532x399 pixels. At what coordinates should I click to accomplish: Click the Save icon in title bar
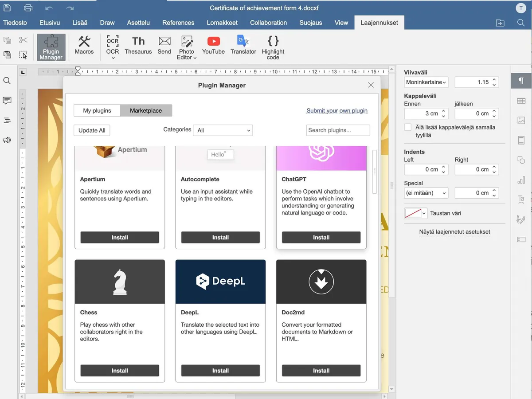pyautogui.click(x=7, y=8)
